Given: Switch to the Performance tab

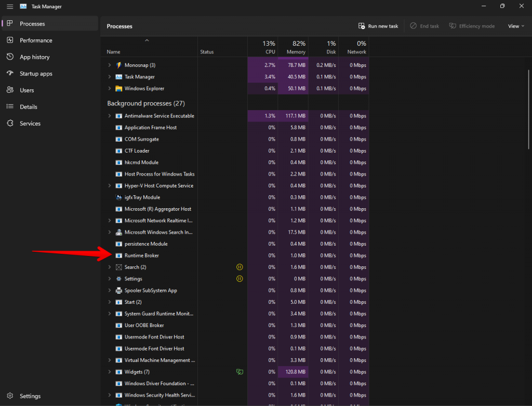Looking at the screenshot, I should coord(36,40).
